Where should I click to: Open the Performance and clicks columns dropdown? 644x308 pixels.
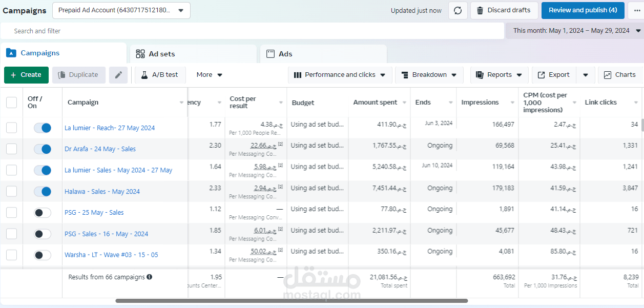[x=340, y=75]
